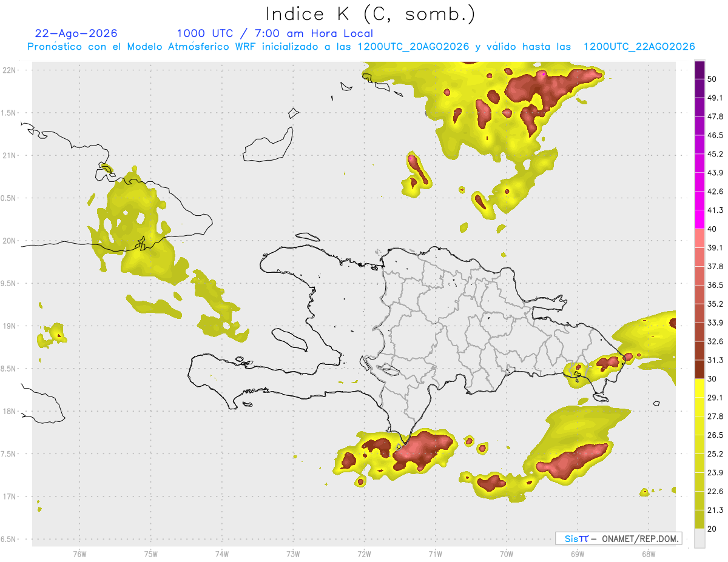Click the 71W longitude label
The image size is (728, 562).
(x=435, y=554)
